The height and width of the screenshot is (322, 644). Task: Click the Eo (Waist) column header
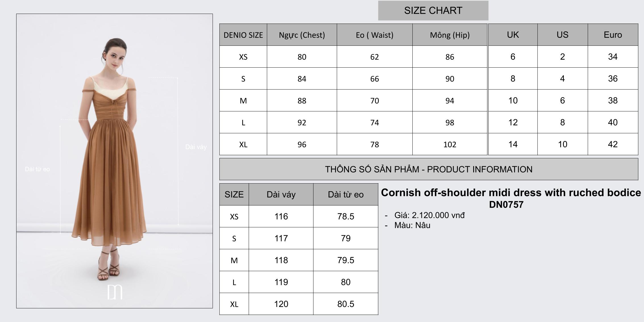(375, 35)
